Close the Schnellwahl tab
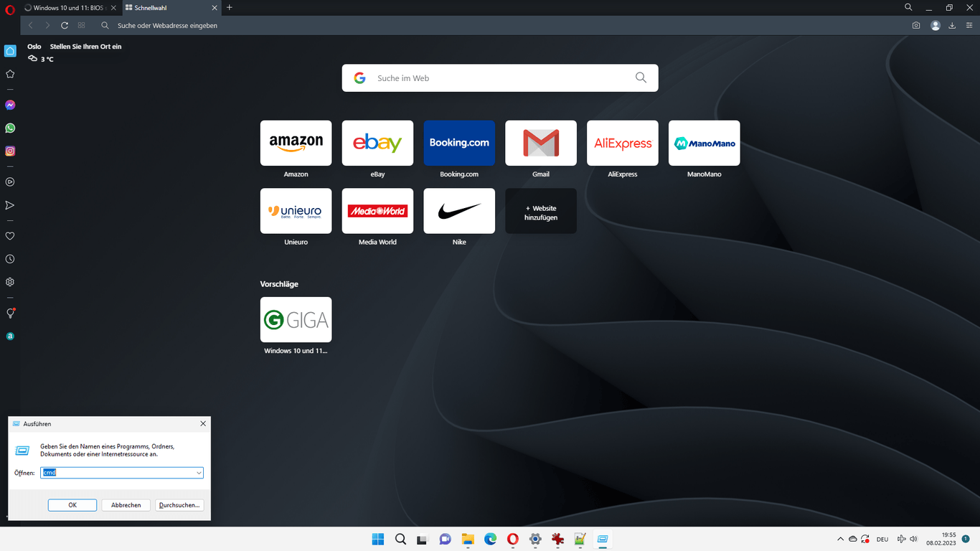980x551 pixels. click(x=214, y=8)
